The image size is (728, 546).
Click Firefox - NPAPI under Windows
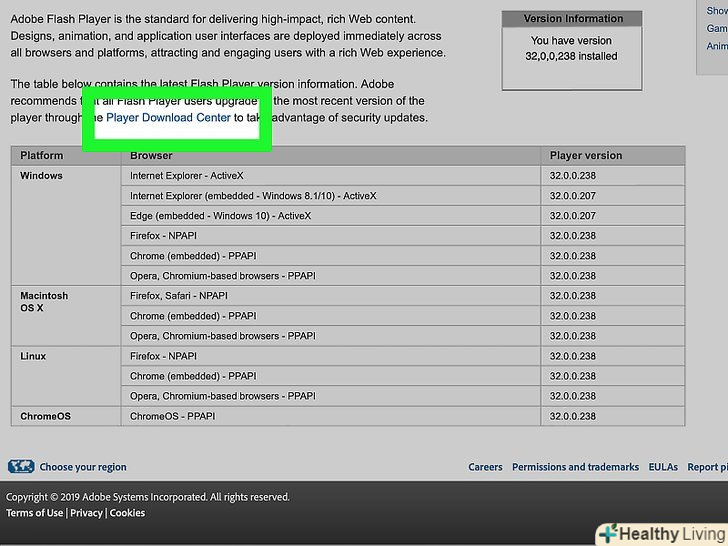coord(331,236)
